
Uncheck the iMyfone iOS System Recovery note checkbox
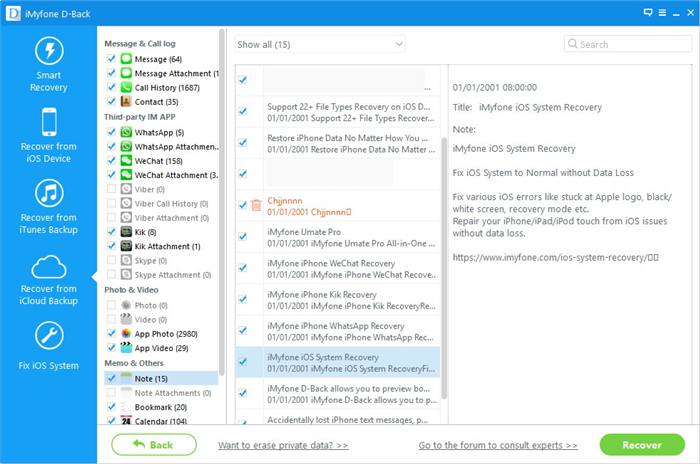point(242,362)
